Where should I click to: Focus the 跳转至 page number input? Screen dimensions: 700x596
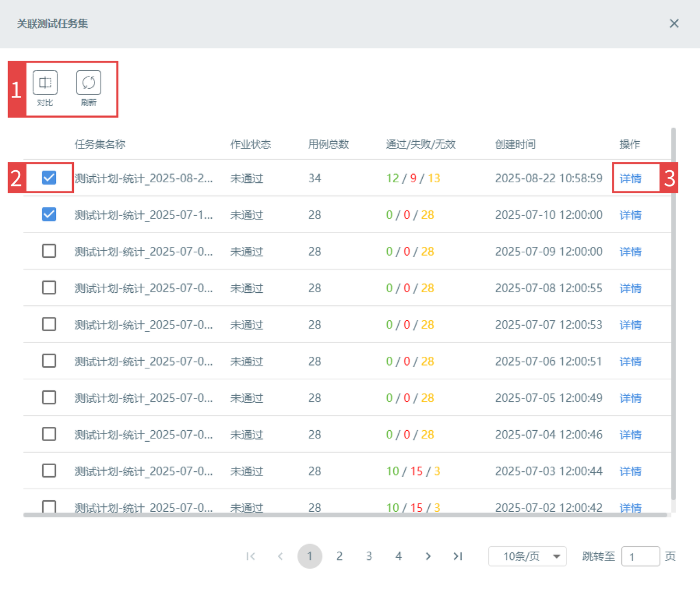(x=640, y=557)
